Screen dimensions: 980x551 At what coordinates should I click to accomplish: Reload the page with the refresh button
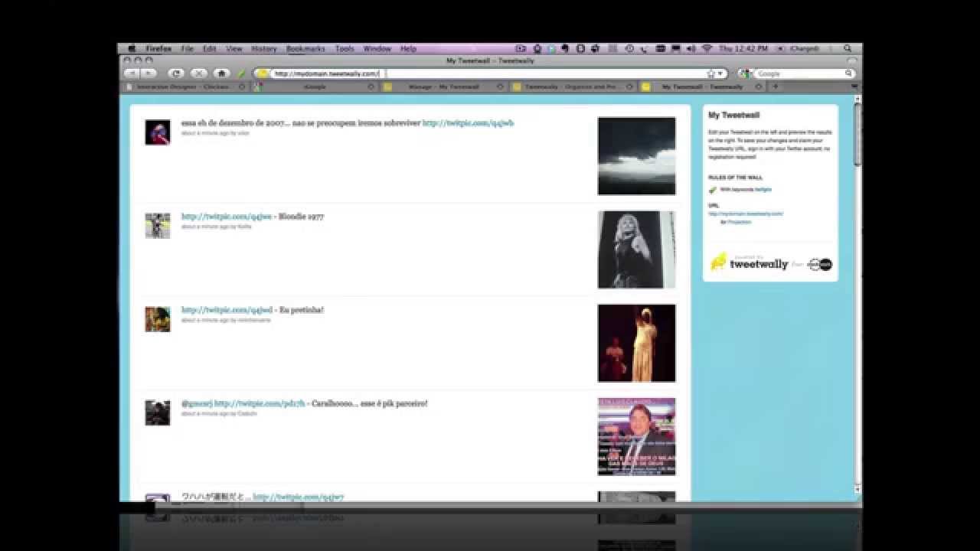[176, 73]
